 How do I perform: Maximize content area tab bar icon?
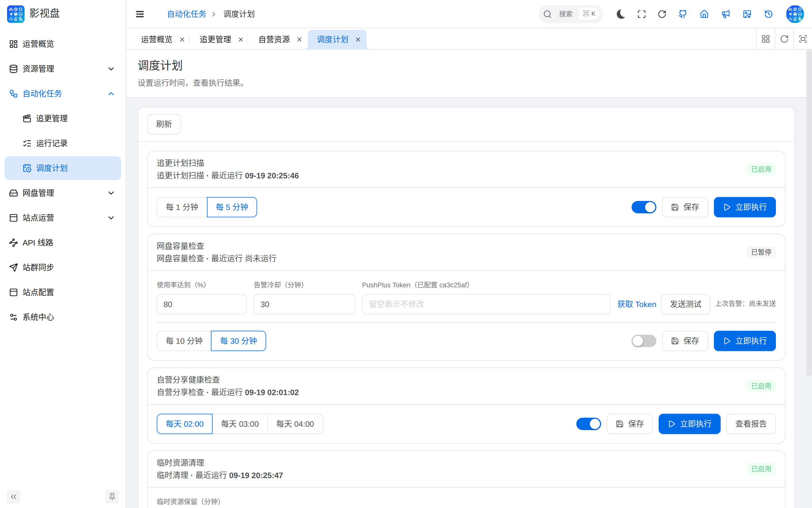point(803,39)
